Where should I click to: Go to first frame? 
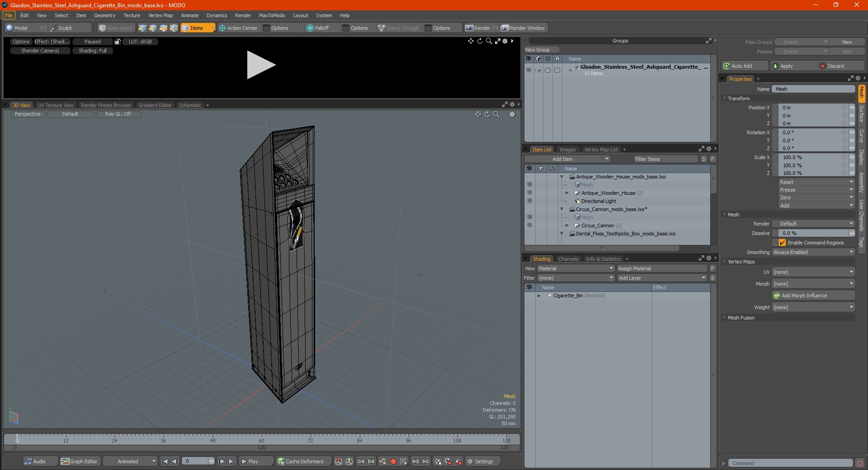click(165, 461)
